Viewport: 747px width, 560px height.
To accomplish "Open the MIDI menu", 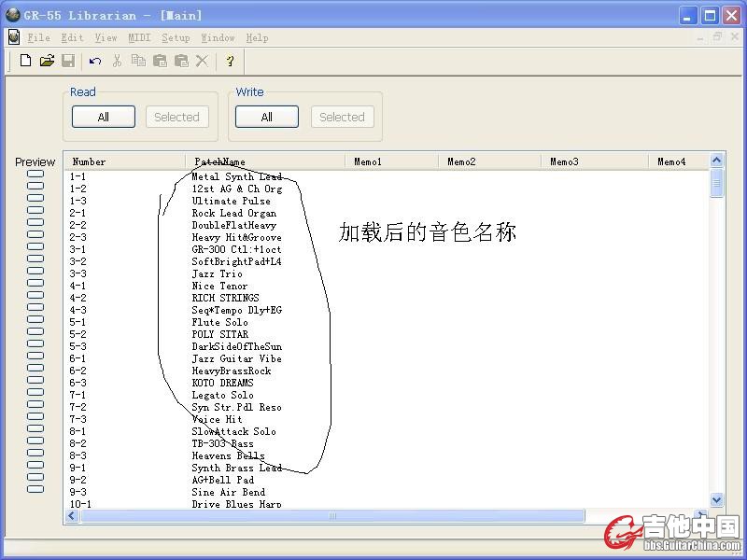I will coord(139,37).
